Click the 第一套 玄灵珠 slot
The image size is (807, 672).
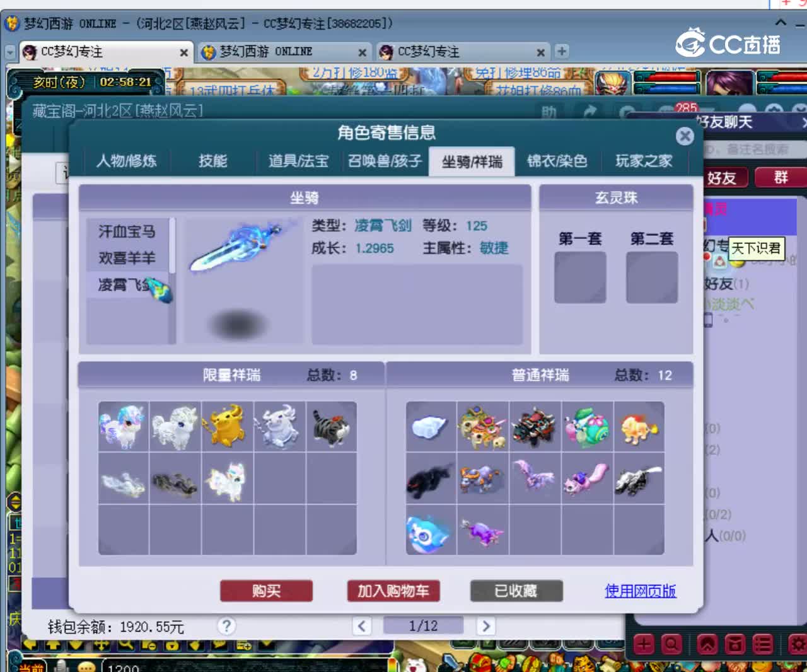580,277
